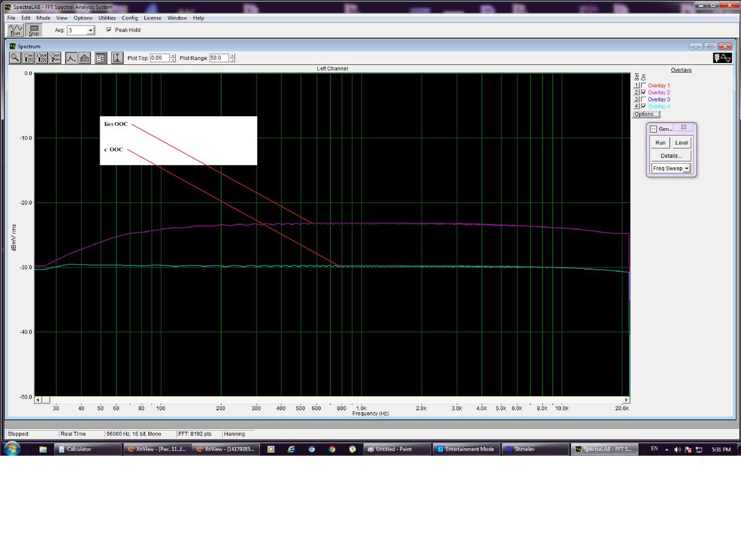Open overlay Options... button
Screen dimensions: 741x560
coord(646,114)
